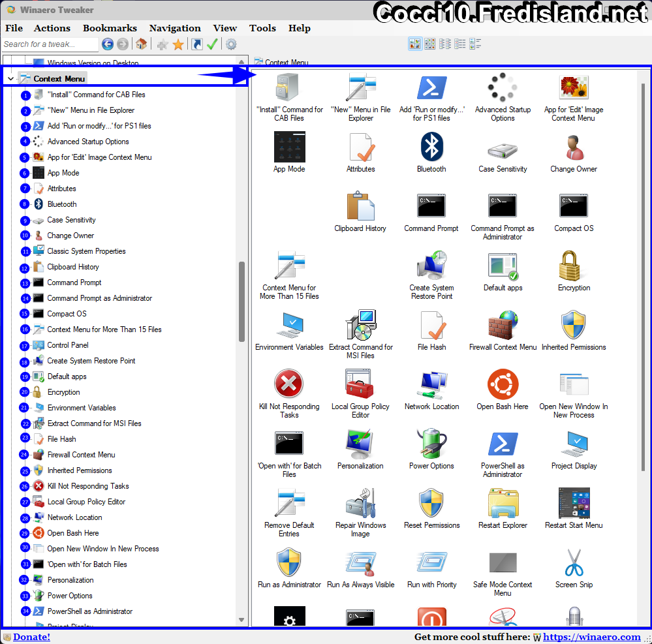The width and height of the screenshot is (652, 644).
Task: Select Open New Window In New Process tree item
Action: [103, 549]
